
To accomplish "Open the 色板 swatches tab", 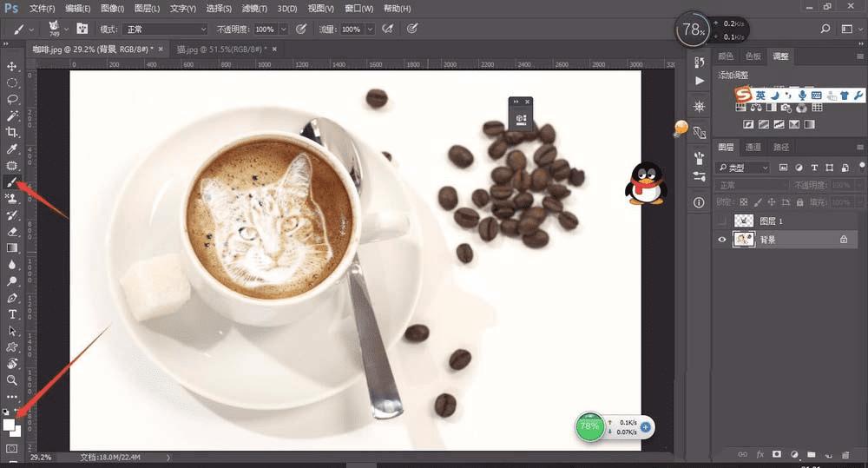I will coord(752,56).
